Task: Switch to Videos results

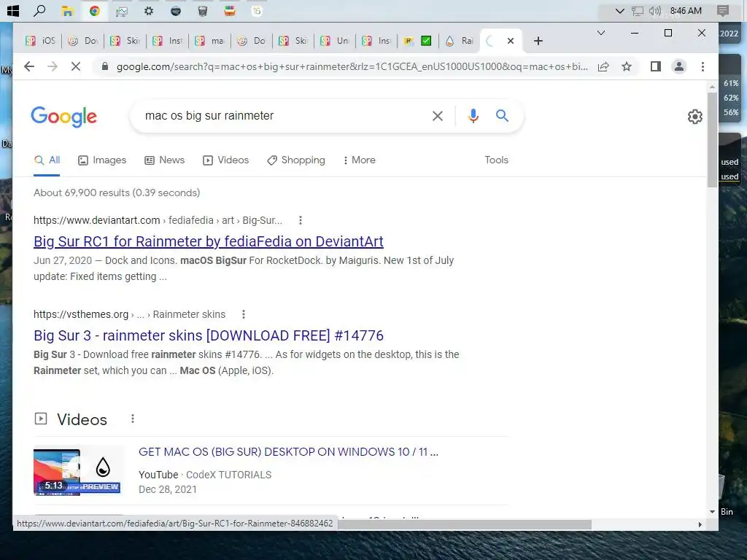Action: coord(226,160)
